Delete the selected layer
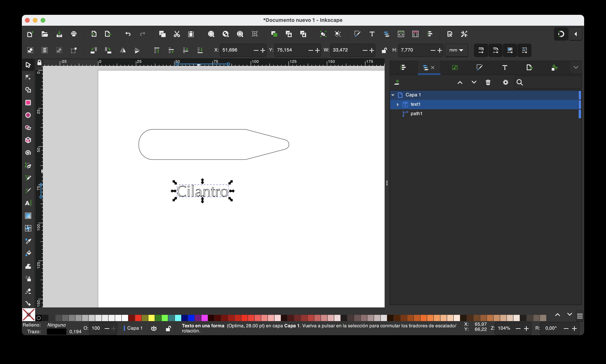This screenshot has width=606, height=364. click(x=488, y=82)
